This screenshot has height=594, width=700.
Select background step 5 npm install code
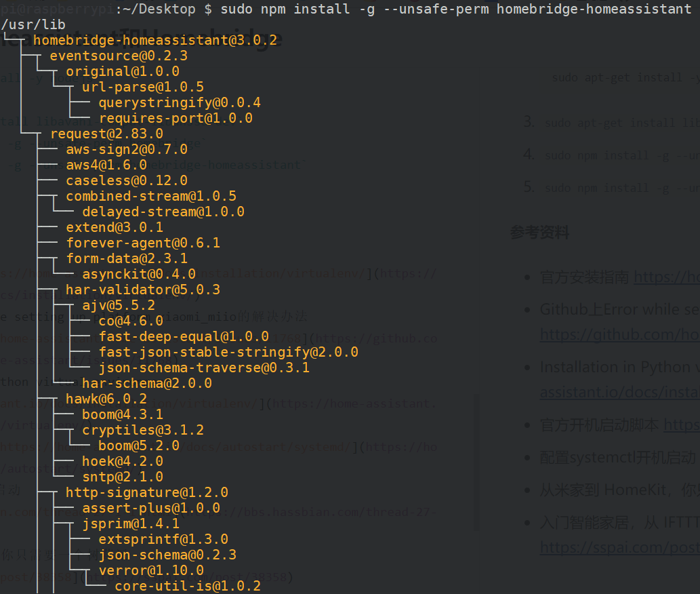622,188
